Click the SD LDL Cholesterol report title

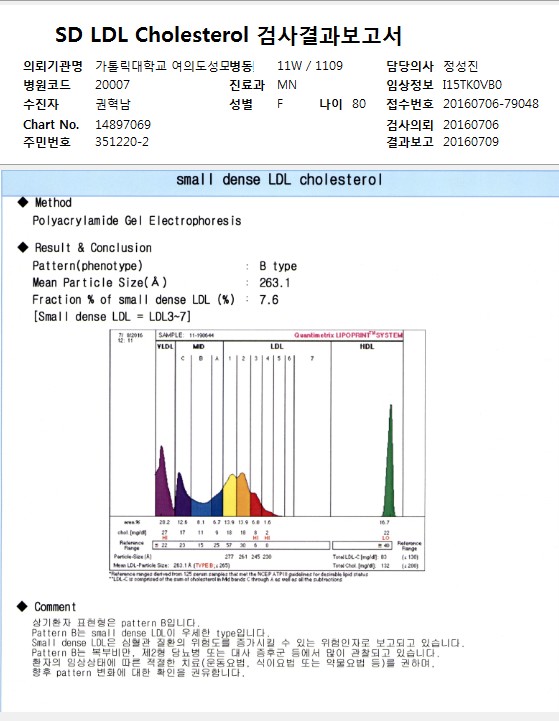click(x=228, y=36)
